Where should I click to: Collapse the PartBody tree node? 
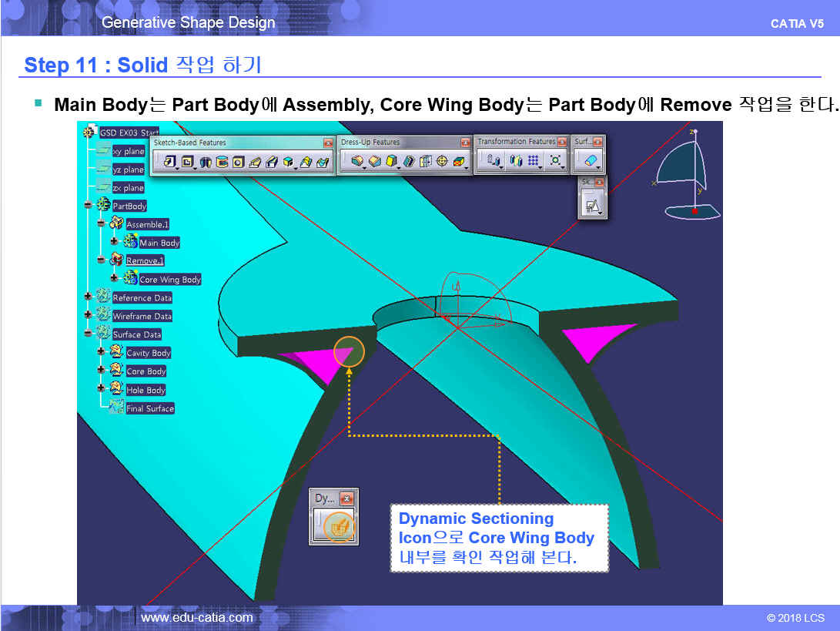(x=88, y=206)
